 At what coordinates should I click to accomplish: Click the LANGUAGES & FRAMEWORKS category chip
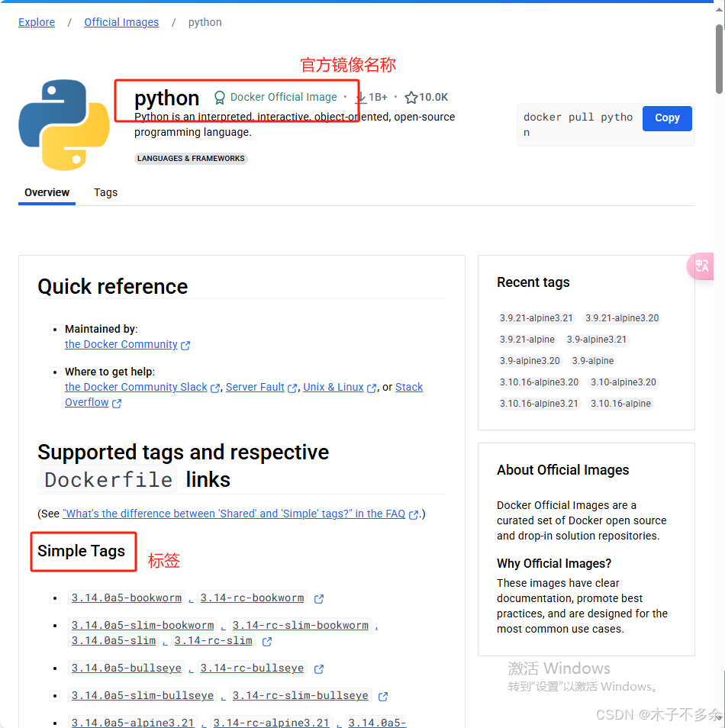(191, 159)
